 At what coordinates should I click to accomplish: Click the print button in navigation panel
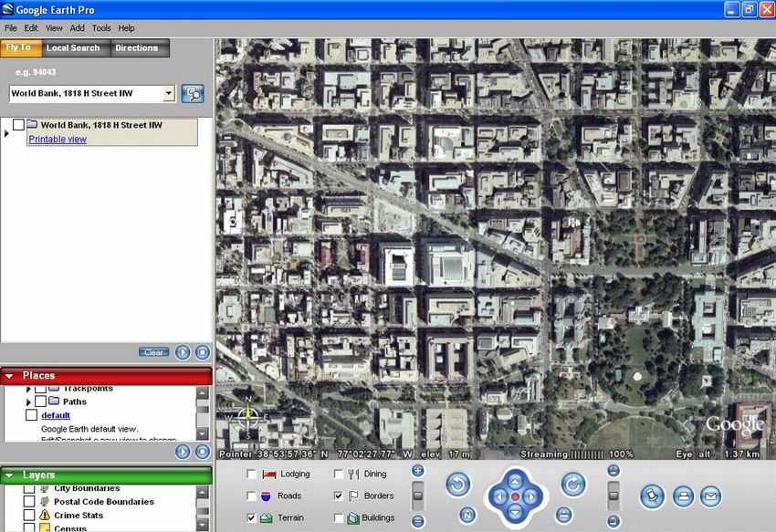pos(684,496)
